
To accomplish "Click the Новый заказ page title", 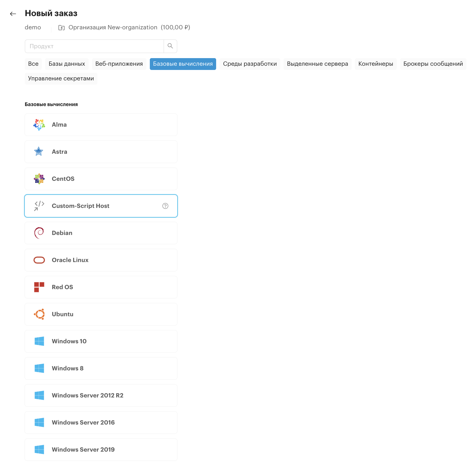I will pyautogui.click(x=51, y=13).
